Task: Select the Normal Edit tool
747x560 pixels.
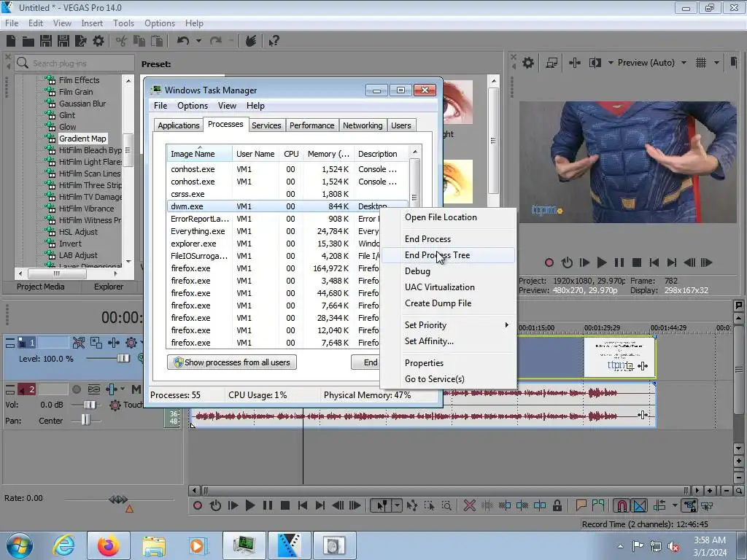Action: point(382,505)
